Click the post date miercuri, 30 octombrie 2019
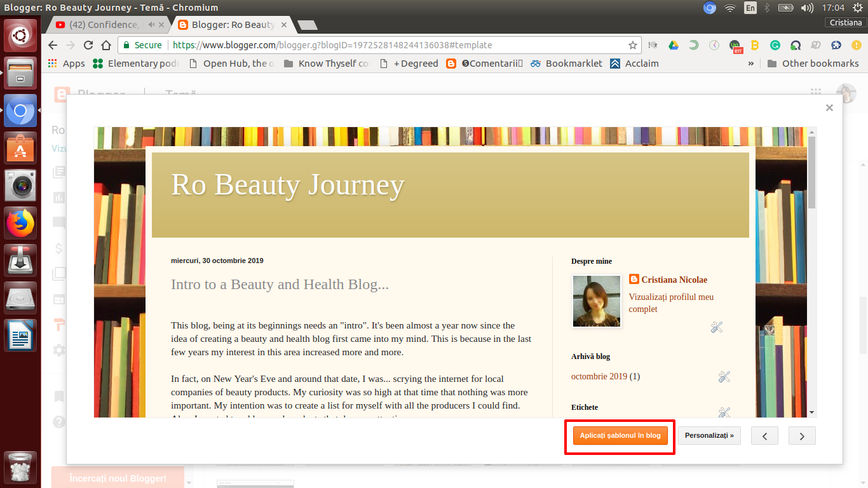Screen dimensions: 868x488 [217, 261]
